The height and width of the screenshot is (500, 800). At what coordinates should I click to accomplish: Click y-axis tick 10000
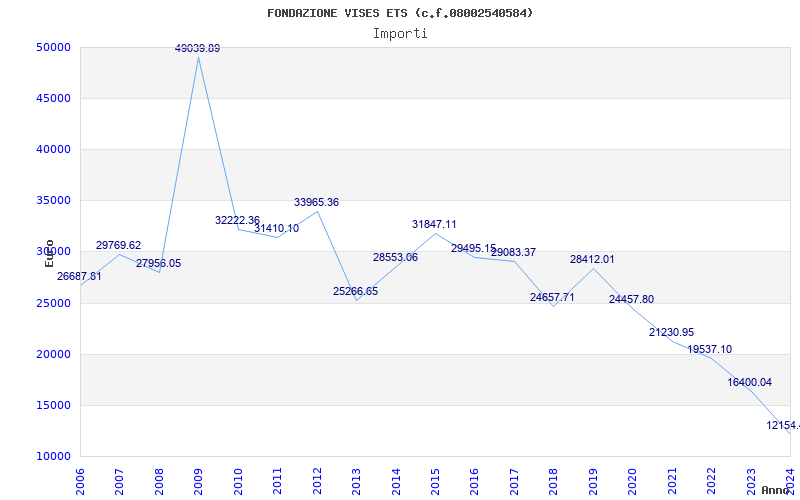[53, 457]
